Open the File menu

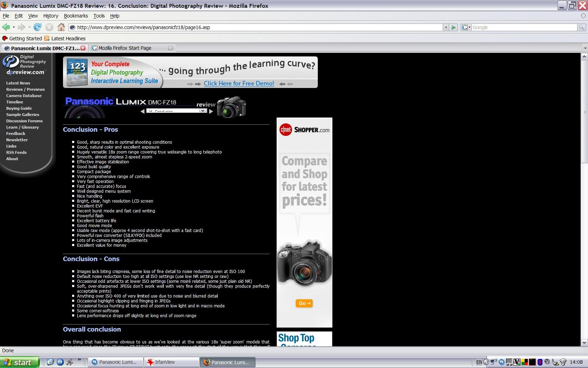[x=6, y=16]
